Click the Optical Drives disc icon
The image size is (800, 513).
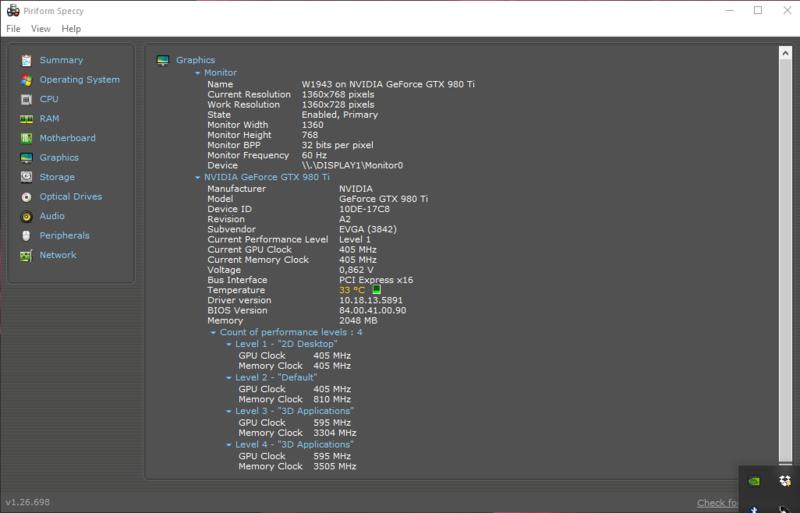point(27,197)
